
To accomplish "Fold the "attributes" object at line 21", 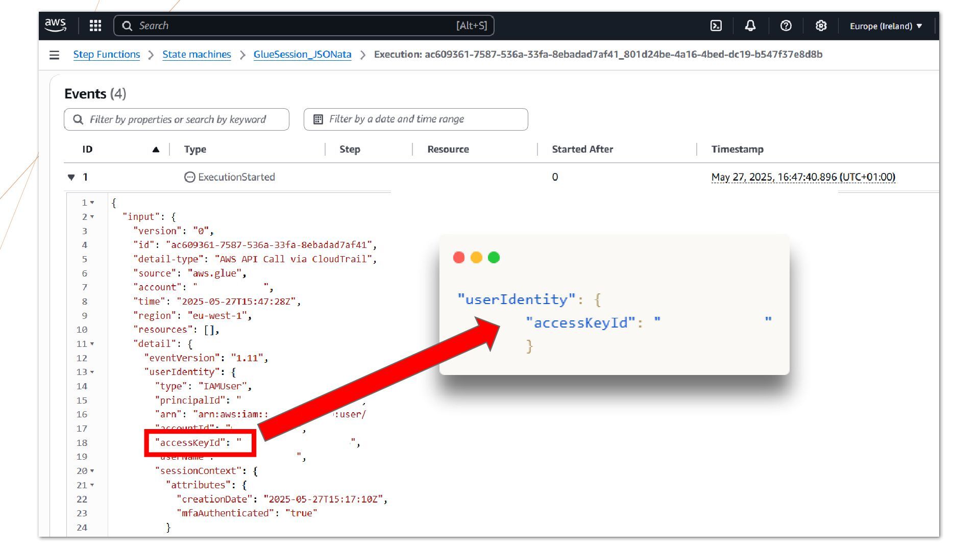I will click(x=92, y=485).
